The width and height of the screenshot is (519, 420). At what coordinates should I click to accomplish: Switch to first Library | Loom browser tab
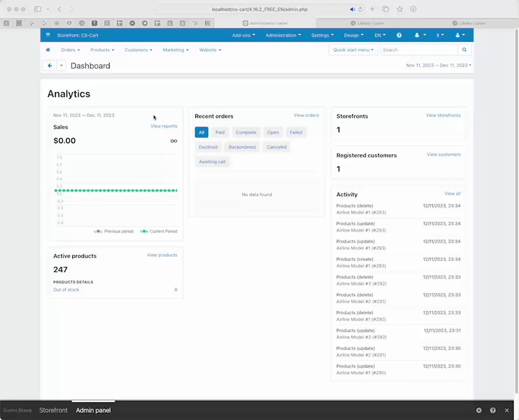click(367, 23)
